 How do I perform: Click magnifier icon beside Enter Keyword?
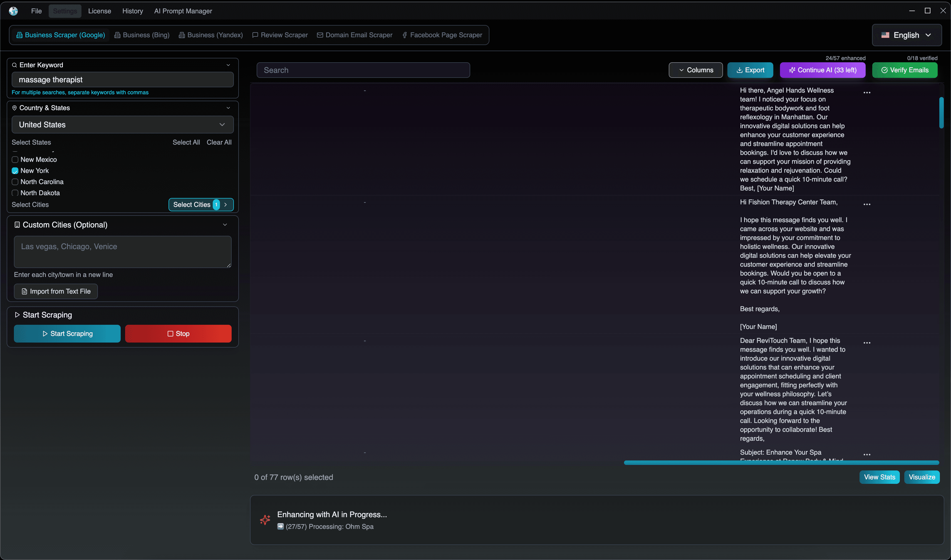tap(14, 65)
